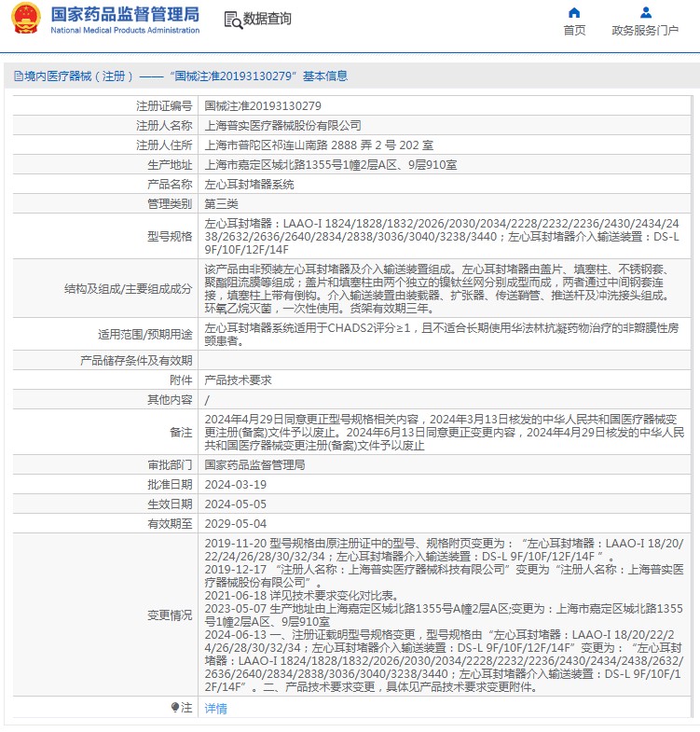Image resolution: width=700 pixels, height=732 pixels.
Task: Click the 产品名称 label
Action: coord(170,185)
